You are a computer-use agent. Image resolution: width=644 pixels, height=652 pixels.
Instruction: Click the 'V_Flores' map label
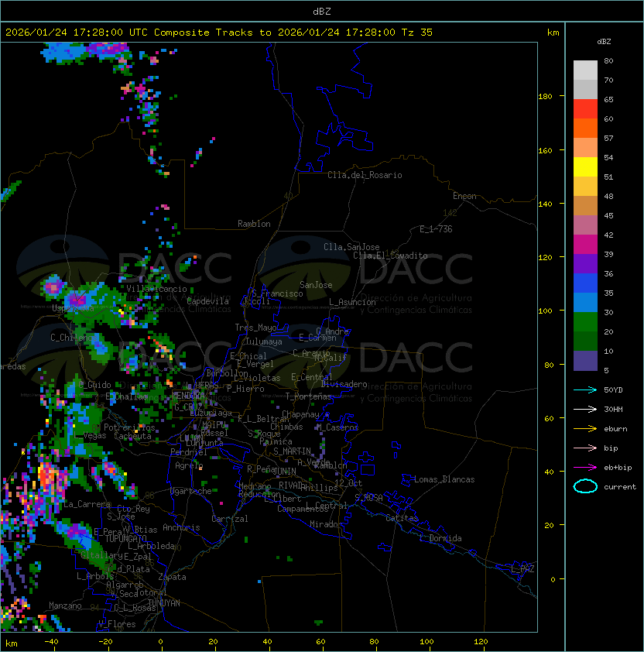coord(117,624)
